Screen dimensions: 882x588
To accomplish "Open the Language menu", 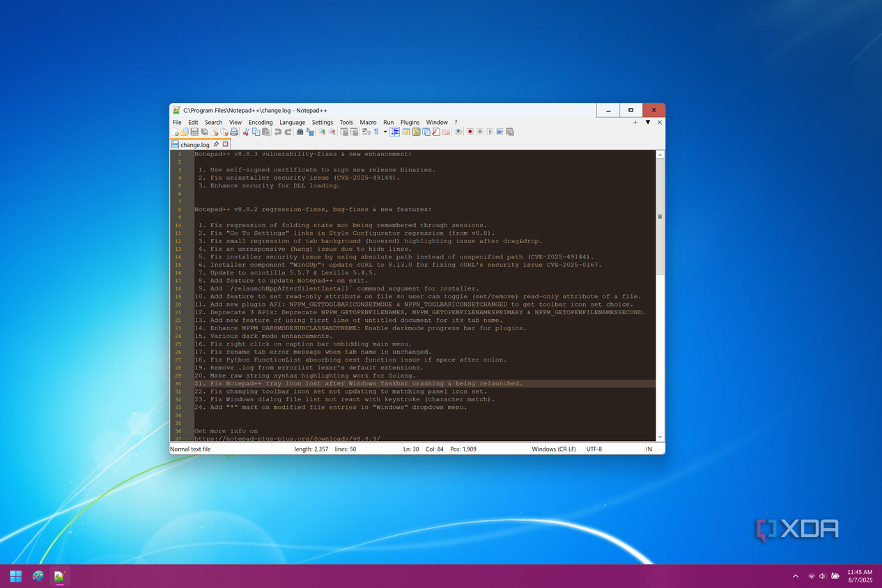I will pos(292,122).
